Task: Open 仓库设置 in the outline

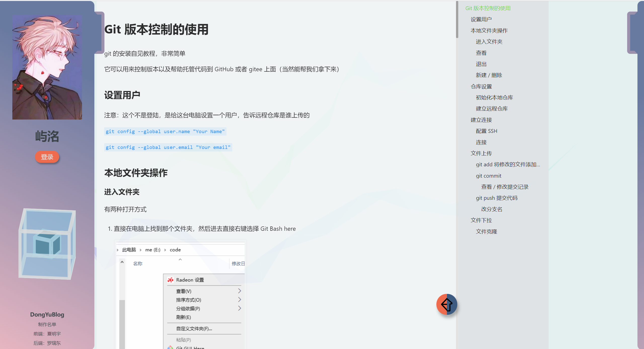Action: click(481, 86)
